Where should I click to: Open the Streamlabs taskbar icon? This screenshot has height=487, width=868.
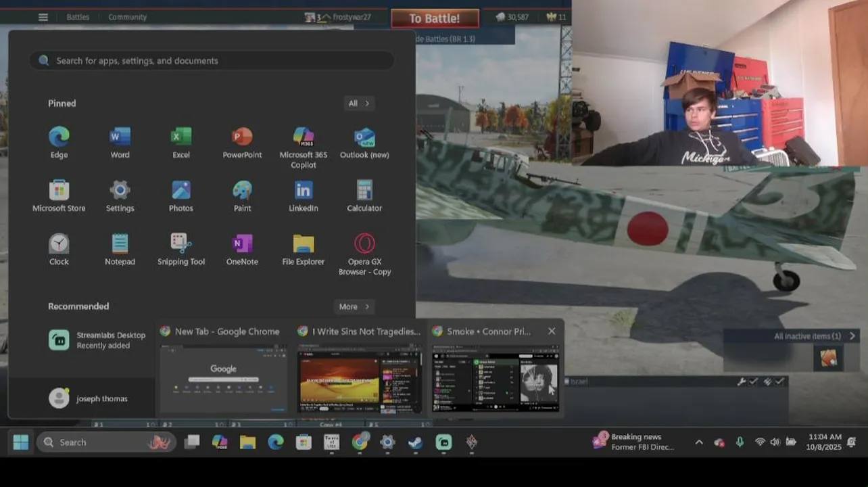coord(443,442)
